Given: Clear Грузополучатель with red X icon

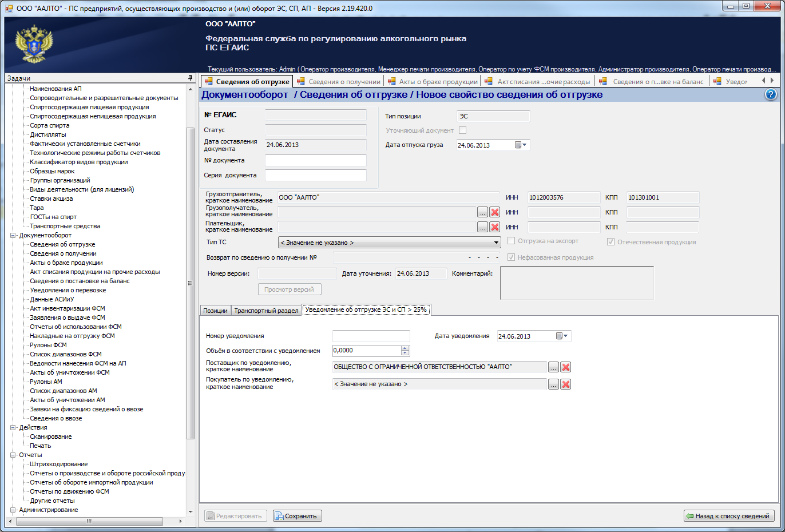Looking at the screenshot, I should [x=495, y=212].
